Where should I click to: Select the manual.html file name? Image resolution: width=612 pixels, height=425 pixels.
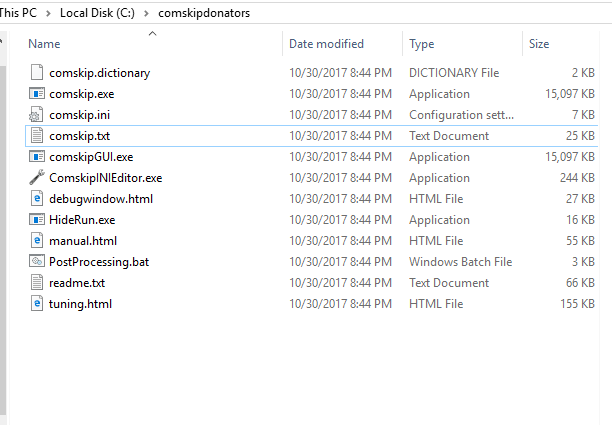pos(83,241)
